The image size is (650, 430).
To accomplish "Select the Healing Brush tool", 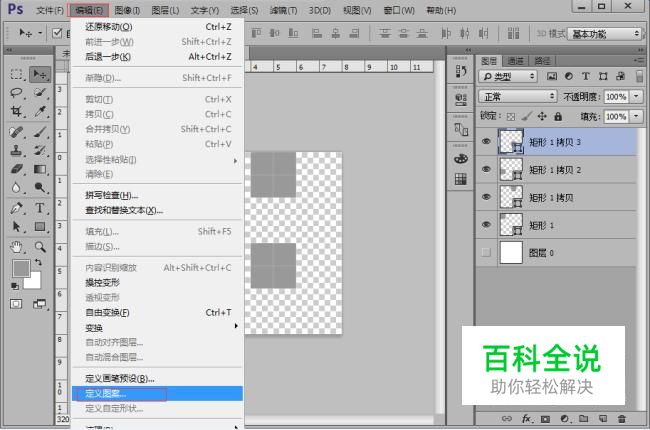I will [17, 132].
